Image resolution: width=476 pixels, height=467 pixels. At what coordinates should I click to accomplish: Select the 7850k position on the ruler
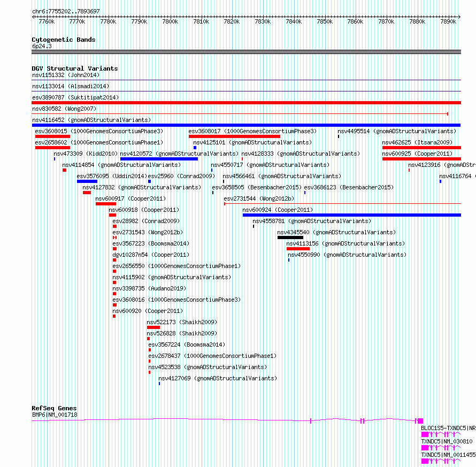325,21
